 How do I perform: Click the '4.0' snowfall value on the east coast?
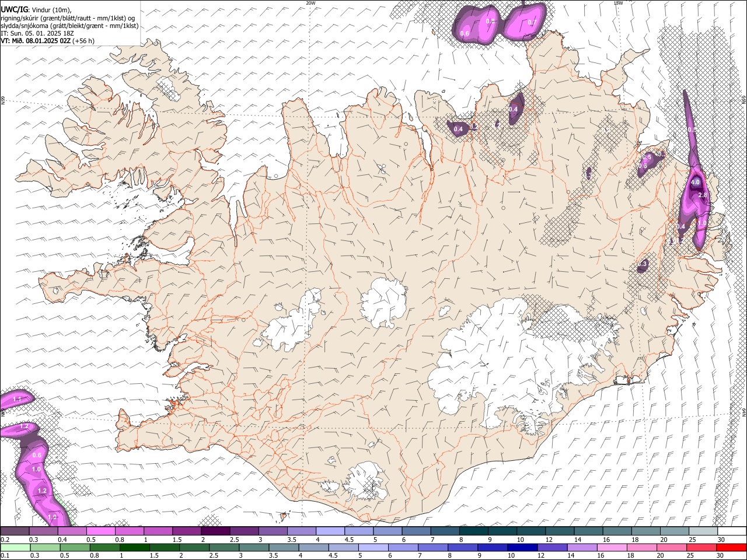click(695, 183)
